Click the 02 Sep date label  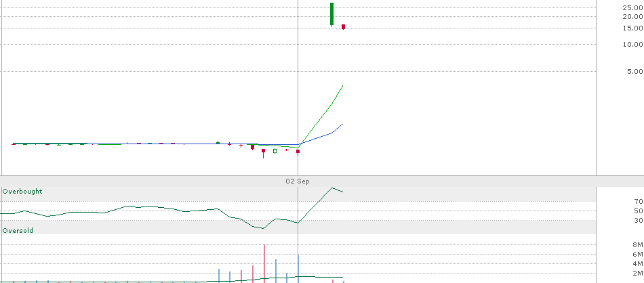pos(298,181)
